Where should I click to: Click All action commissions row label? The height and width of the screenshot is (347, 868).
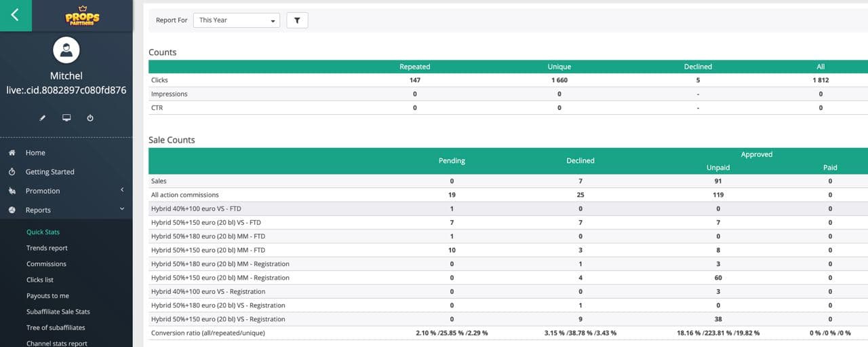pyautogui.click(x=185, y=195)
